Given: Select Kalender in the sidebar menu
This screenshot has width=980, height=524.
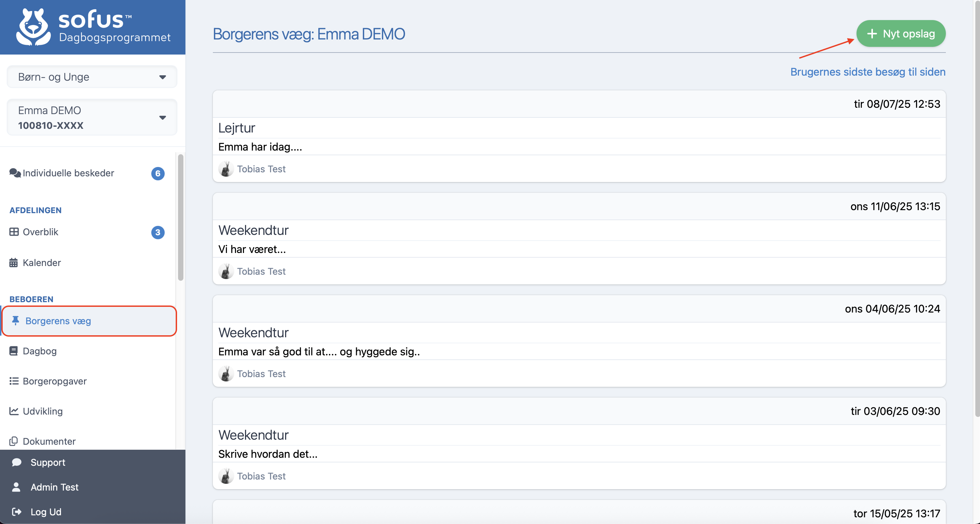Looking at the screenshot, I should pos(42,262).
